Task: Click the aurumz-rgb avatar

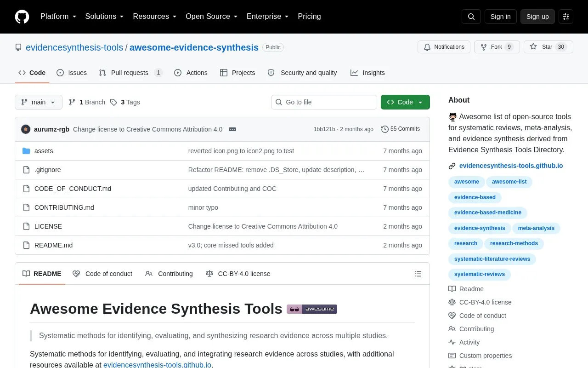Action: click(x=26, y=129)
